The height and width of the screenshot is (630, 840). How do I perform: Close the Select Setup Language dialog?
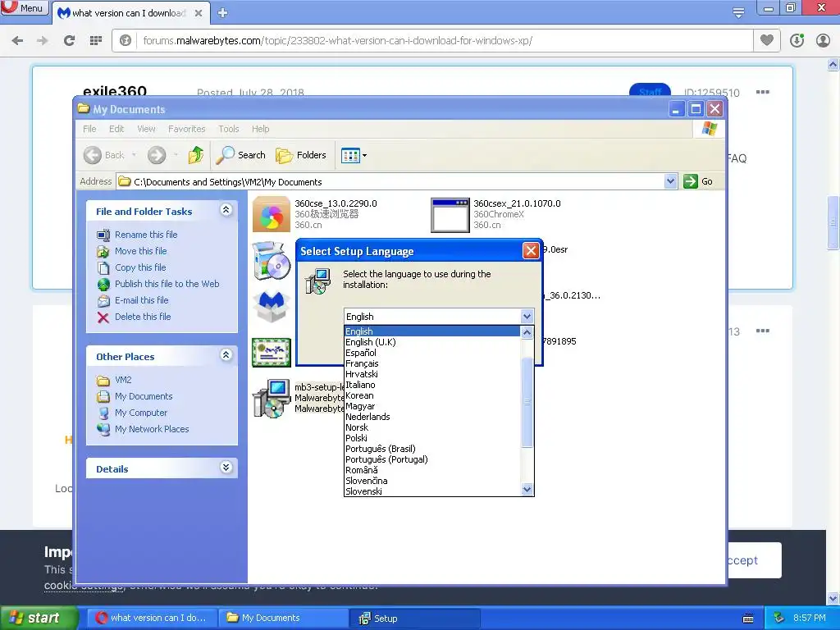(531, 251)
